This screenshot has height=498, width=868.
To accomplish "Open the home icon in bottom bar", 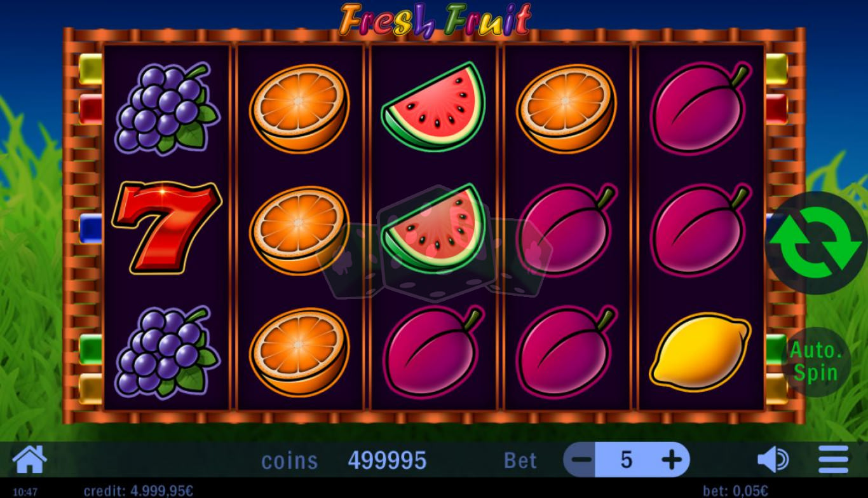I will pos(29,459).
